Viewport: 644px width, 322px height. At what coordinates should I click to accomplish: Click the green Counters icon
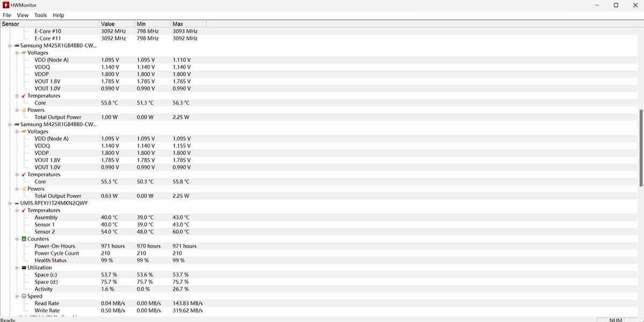tap(24, 239)
